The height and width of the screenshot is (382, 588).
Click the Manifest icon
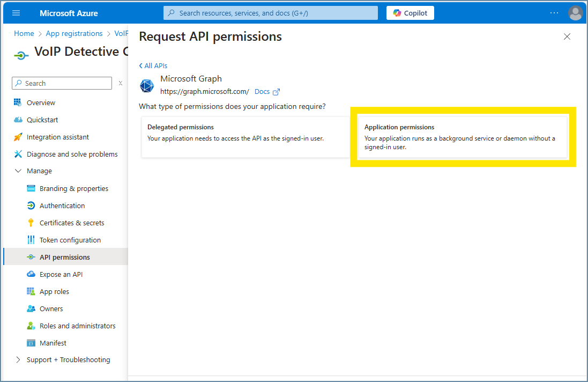click(x=31, y=343)
